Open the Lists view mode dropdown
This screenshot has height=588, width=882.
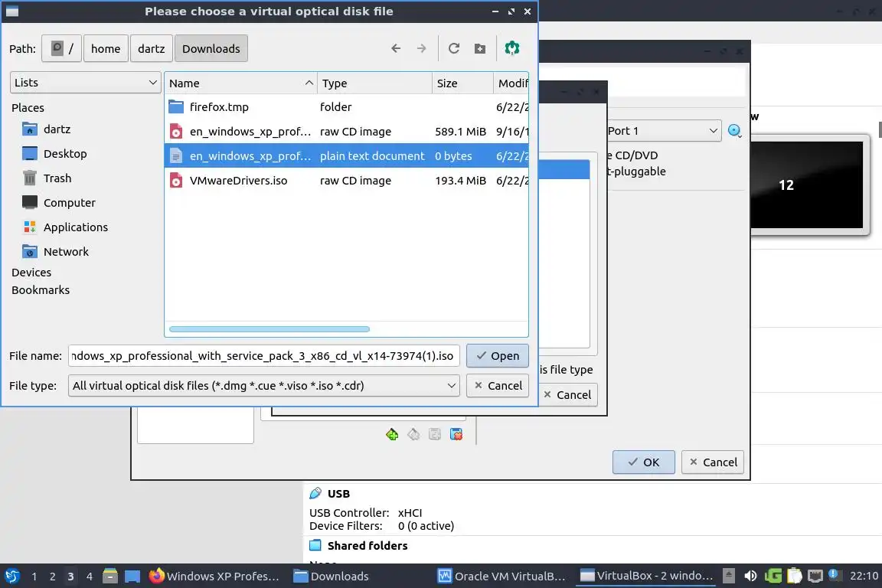[x=86, y=83]
